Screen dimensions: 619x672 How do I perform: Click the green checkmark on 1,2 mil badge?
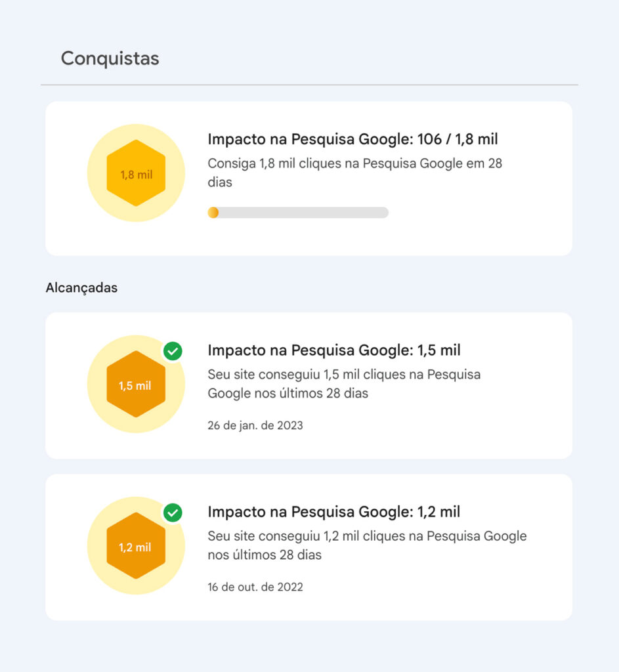[x=171, y=513]
